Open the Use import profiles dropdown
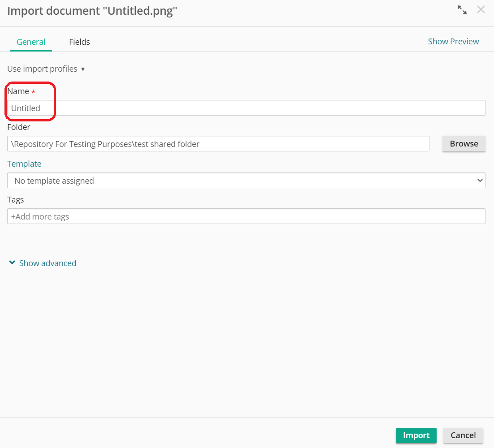The width and height of the screenshot is (494, 448). click(46, 69)
